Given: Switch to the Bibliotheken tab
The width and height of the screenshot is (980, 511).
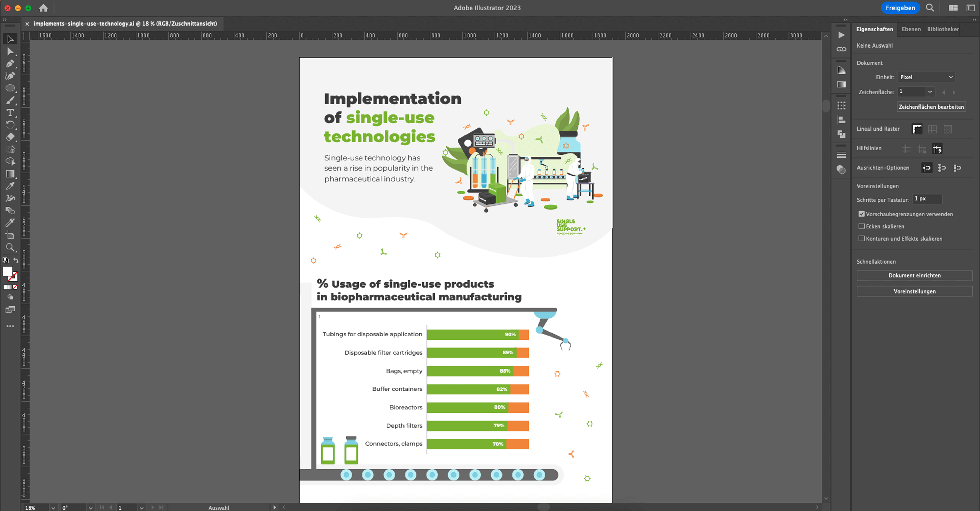Looking at the screenshot, I should coord(943,29).
